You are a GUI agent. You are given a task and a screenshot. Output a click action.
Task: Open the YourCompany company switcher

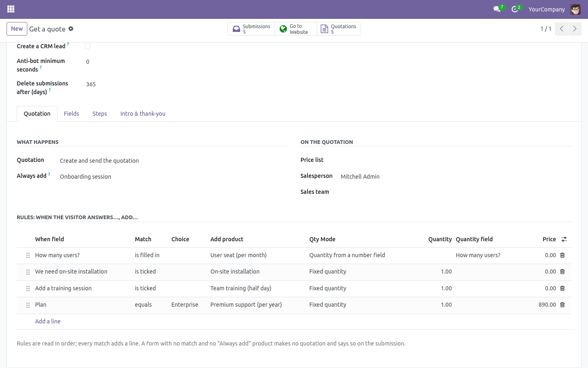pos(547,9)
